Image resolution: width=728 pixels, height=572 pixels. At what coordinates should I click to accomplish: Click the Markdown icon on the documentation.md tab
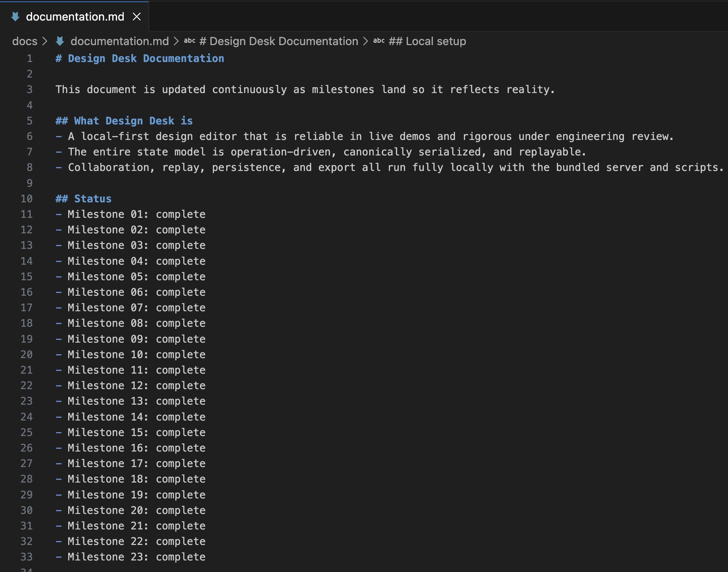click(15, 16)
